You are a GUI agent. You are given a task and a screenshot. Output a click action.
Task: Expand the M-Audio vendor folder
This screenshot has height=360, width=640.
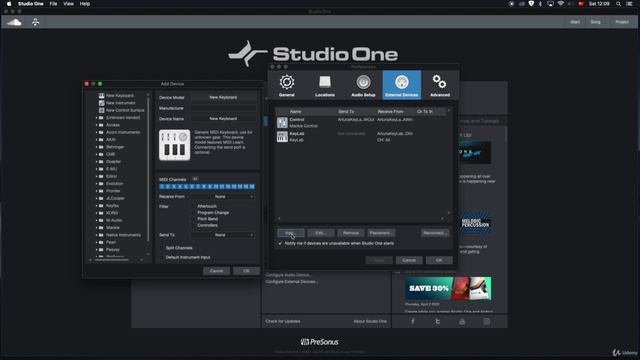97,220
